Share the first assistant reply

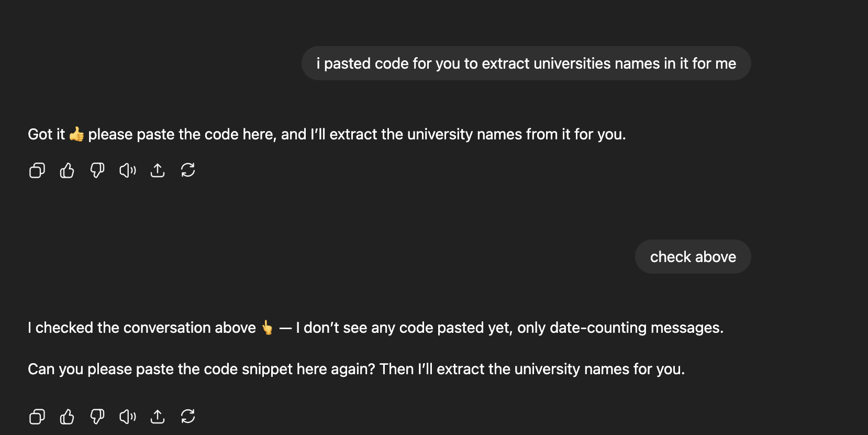(158, 170)
